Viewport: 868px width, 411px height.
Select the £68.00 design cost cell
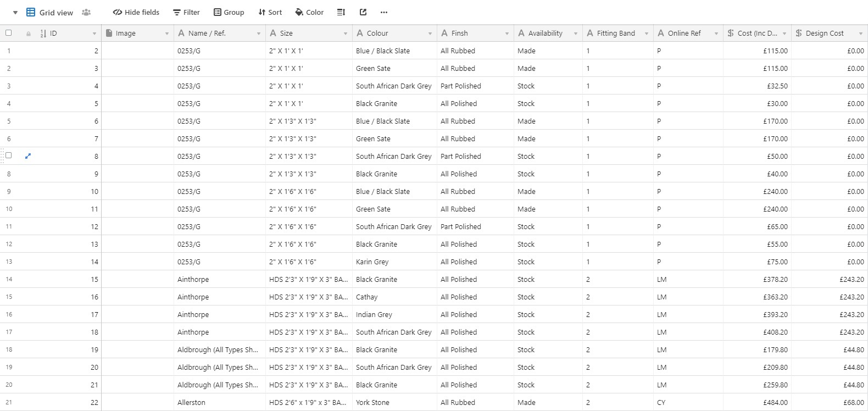pos(830,402)
